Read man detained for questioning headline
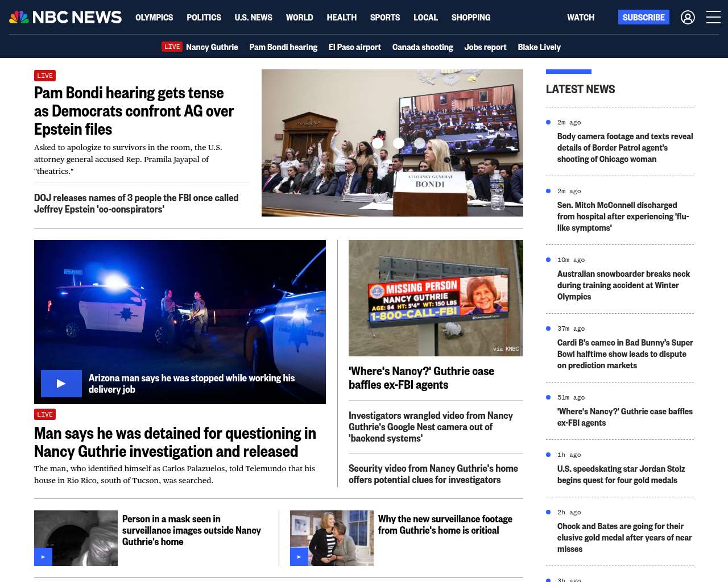 175,442
